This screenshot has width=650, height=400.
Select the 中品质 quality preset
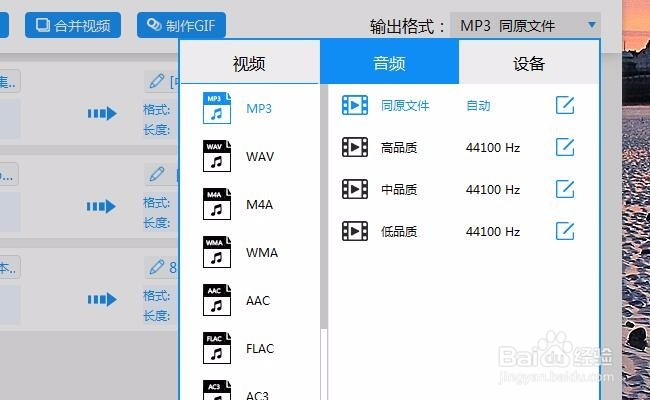point(399,189)
